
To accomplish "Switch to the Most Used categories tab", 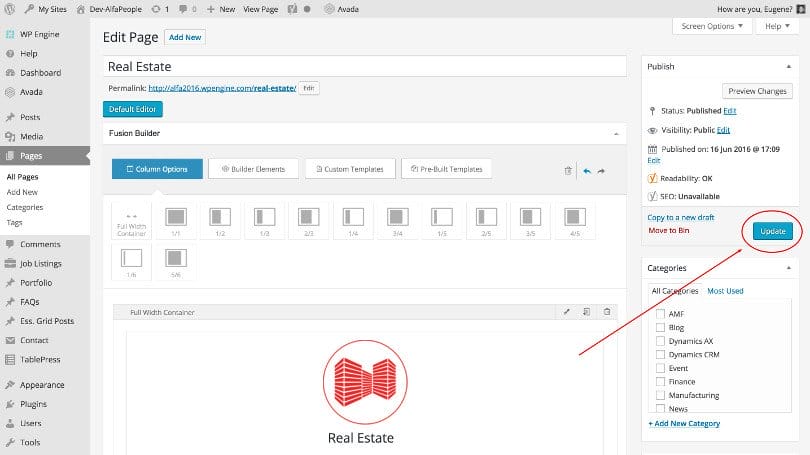I will [x=725, y=291].
